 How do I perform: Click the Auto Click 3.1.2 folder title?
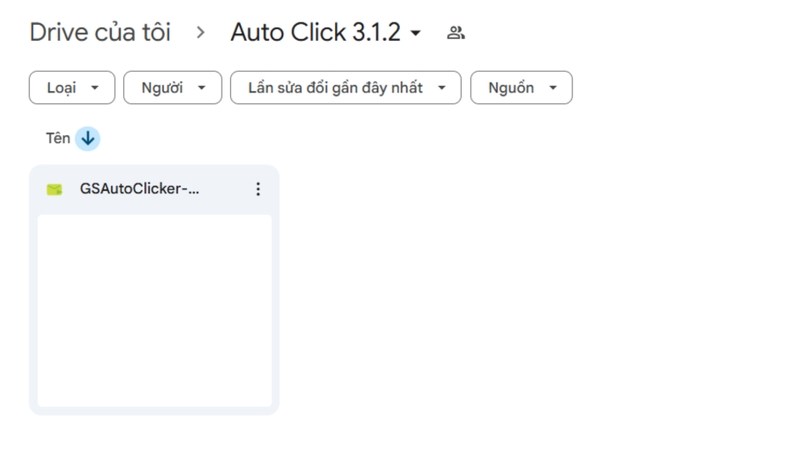[x=315, y=32]
